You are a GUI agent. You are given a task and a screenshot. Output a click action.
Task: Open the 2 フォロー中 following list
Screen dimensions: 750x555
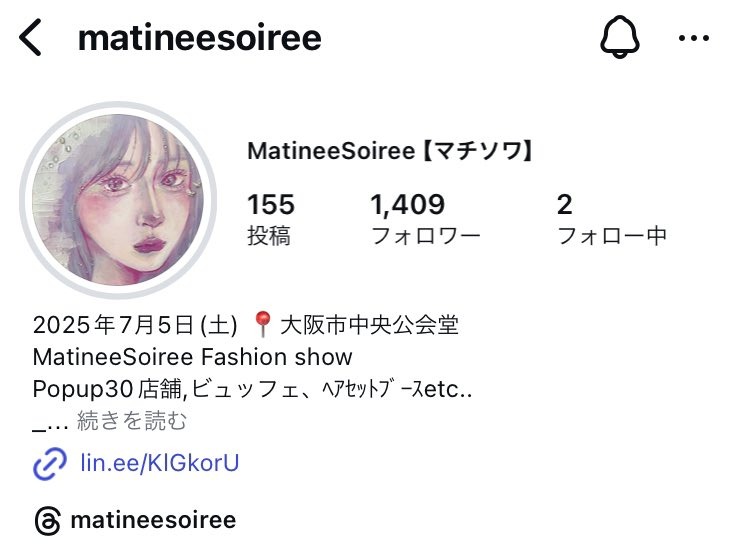click(x=612, y=219)
